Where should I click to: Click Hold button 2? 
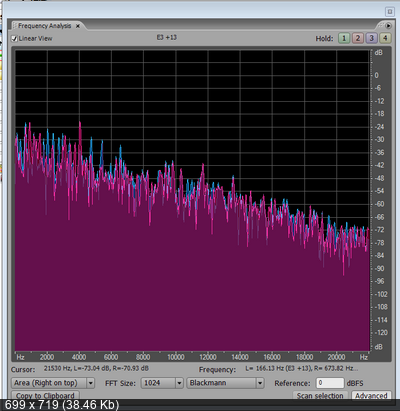click(x=358, y=38)
